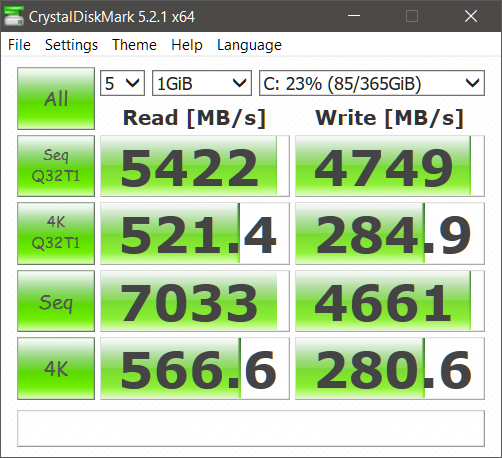Click the 4K Q32T1 write result 284.9
Viewport: 502px width, 458px height.
click(x=390, y=233)
